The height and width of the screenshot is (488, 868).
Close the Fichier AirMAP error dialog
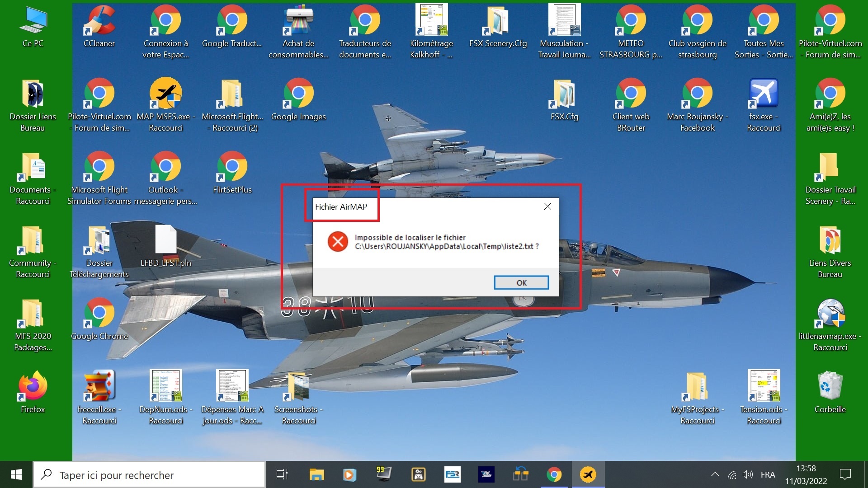point(547,206)
